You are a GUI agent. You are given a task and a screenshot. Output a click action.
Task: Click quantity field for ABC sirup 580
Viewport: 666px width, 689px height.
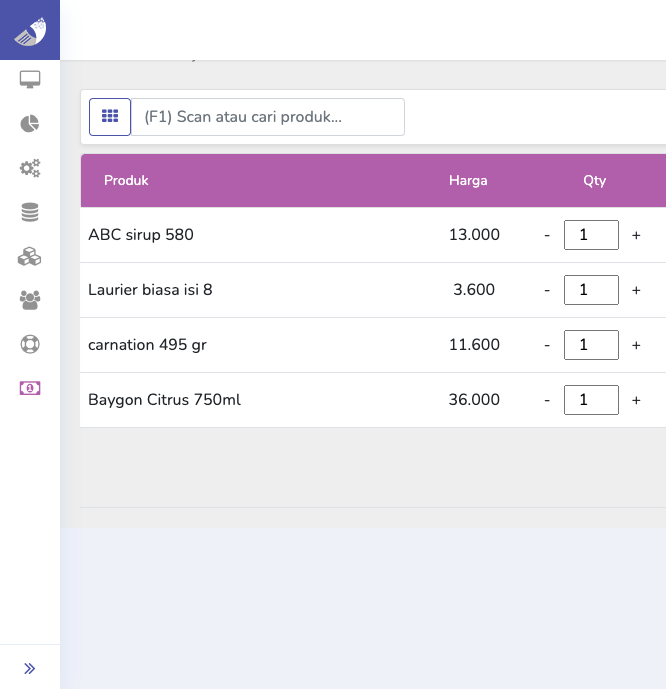point(591,235)
